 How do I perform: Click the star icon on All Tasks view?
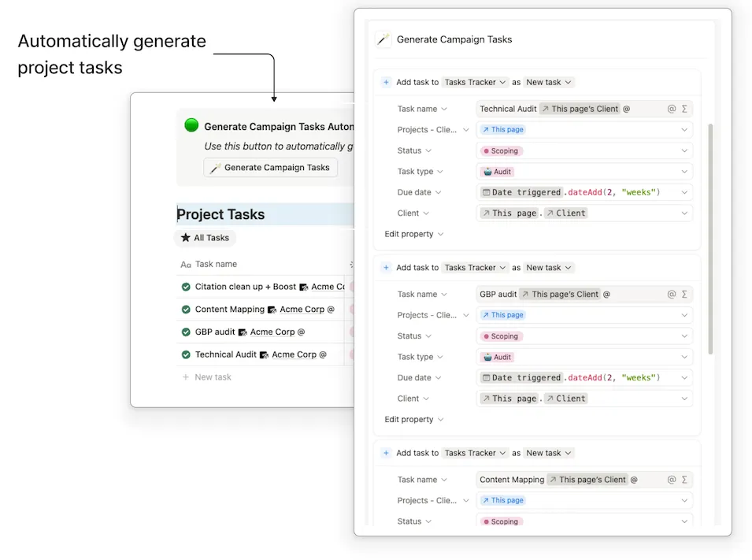186,237
